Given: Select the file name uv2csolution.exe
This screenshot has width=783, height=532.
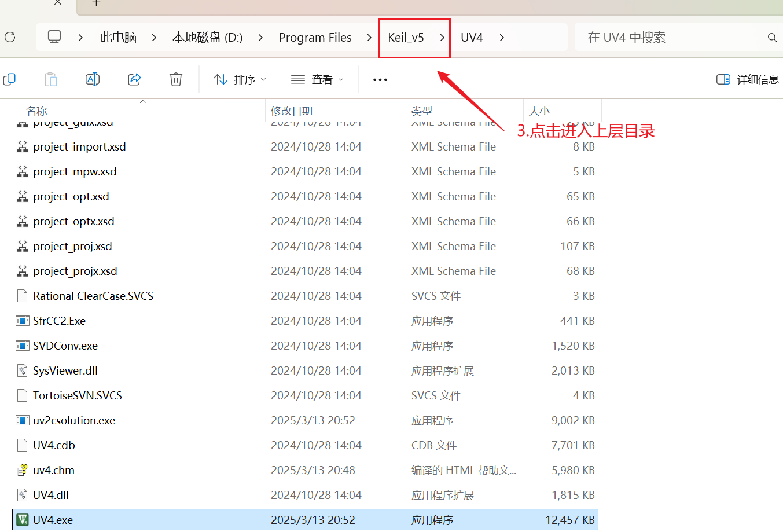Looking at the screenshot, I should pos(74,420).
